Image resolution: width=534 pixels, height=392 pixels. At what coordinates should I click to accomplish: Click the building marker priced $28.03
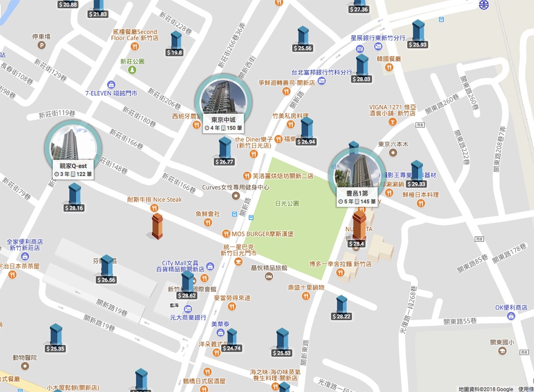coord(361,69)
